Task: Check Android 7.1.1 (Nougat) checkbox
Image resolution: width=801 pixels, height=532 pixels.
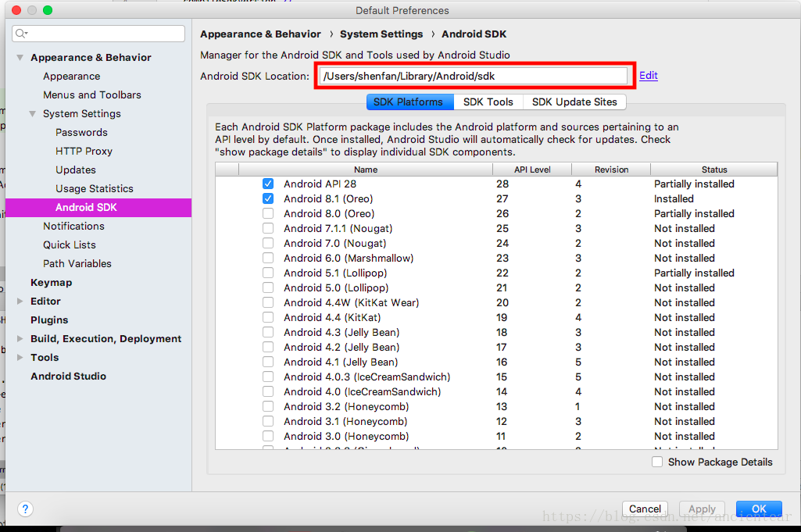Action: pyautogui.click(x=268, y=228)
